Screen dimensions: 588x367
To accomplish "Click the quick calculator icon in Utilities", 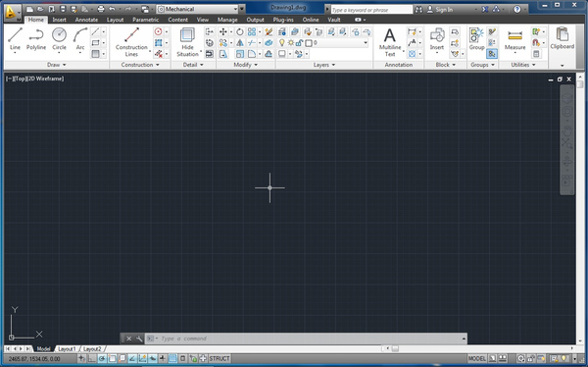I will (536, 54).
